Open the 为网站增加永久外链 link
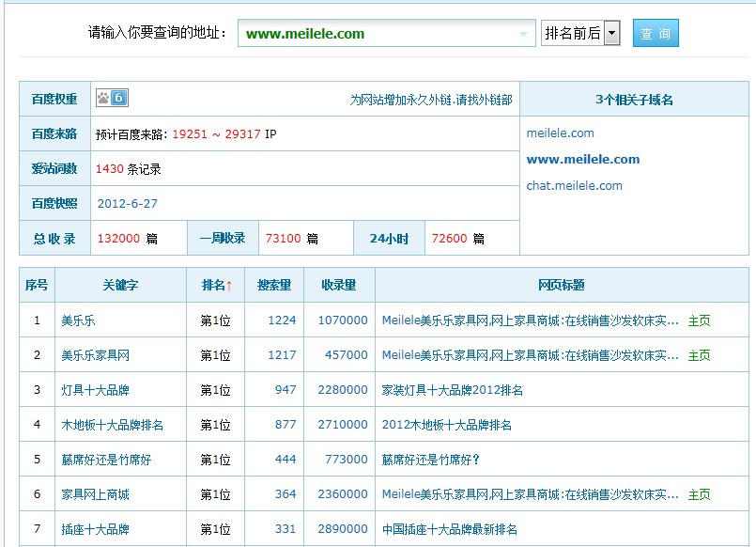This screenshot has height=547, width=756. click(431, 100)
